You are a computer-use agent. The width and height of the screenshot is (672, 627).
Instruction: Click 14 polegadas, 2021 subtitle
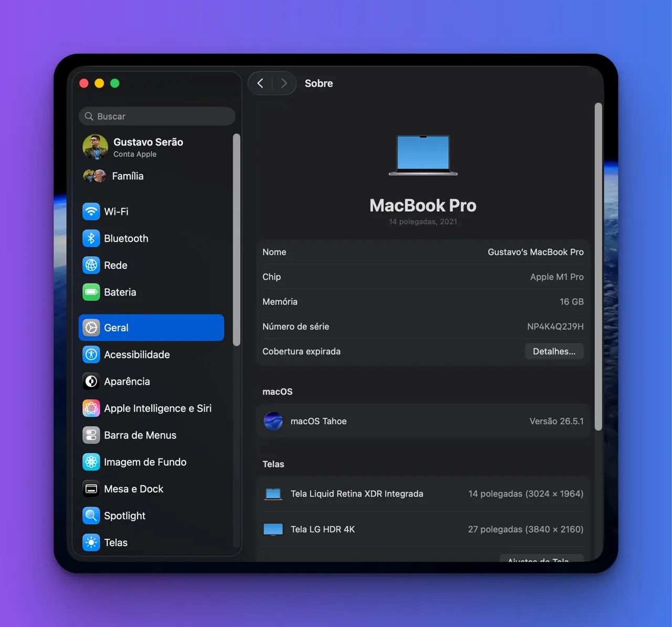click(423, 222)
